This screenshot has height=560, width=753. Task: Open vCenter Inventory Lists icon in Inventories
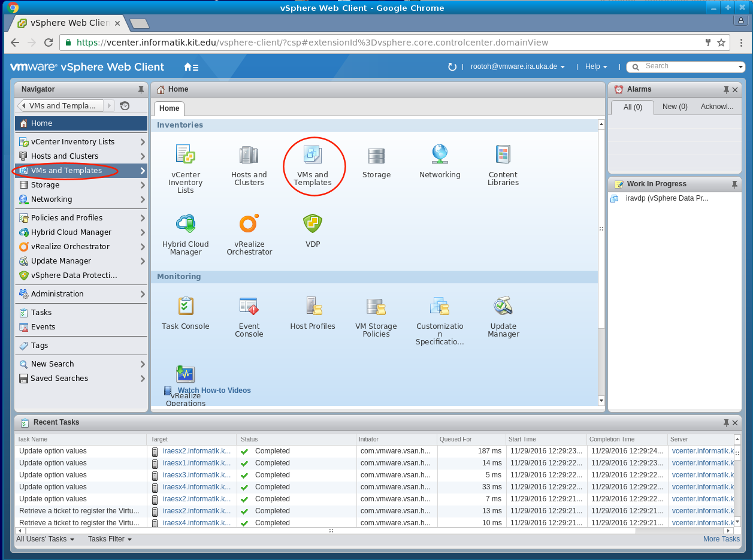point(186,155)
